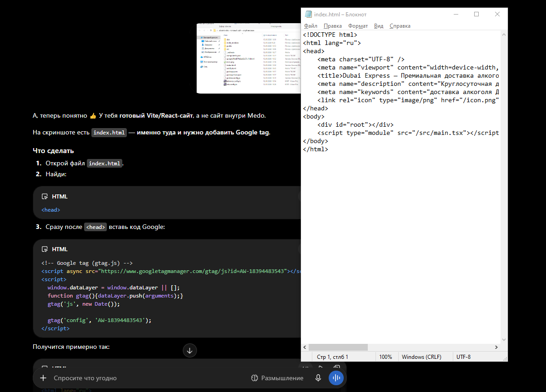
Task: Start voice mode with the blue waveform button
Action: 336,378
